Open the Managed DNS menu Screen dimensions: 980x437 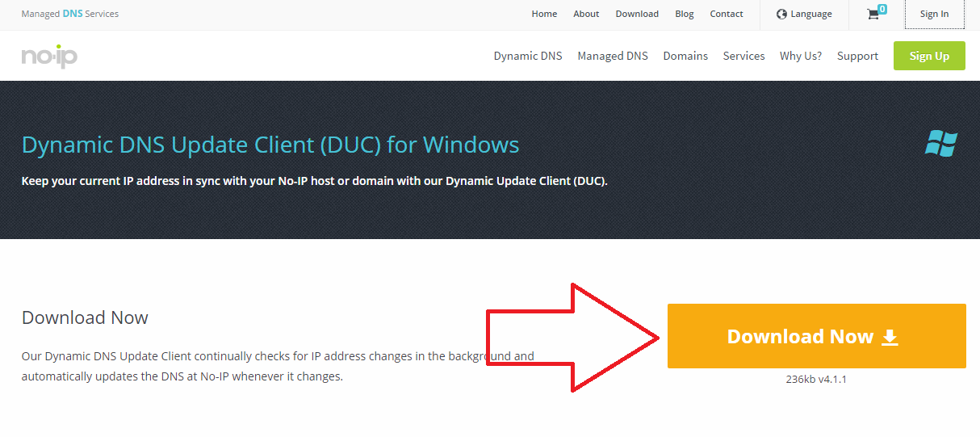tap(613, 56)
